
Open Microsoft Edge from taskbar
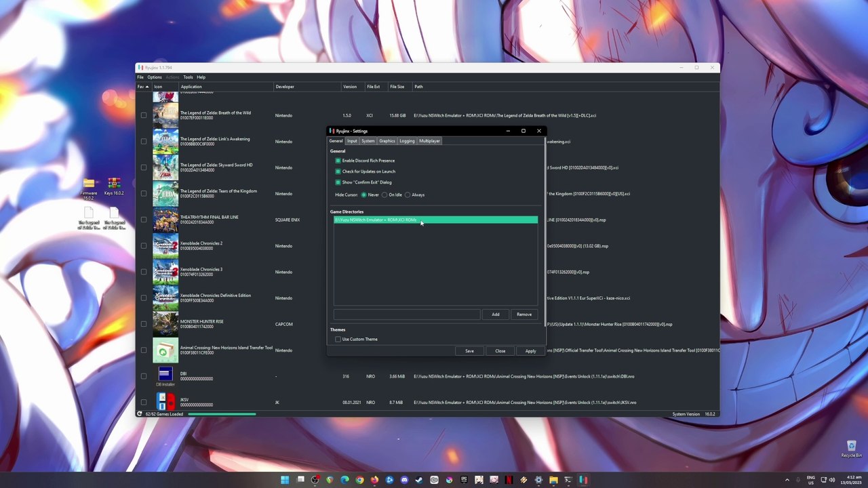(x=345, y=480)
